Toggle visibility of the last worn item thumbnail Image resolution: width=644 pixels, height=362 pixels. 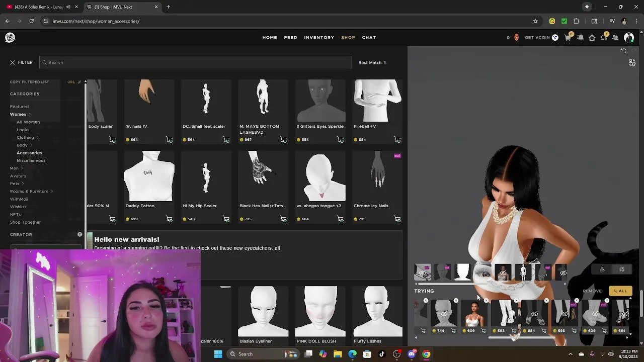click(x=563, y=273)
